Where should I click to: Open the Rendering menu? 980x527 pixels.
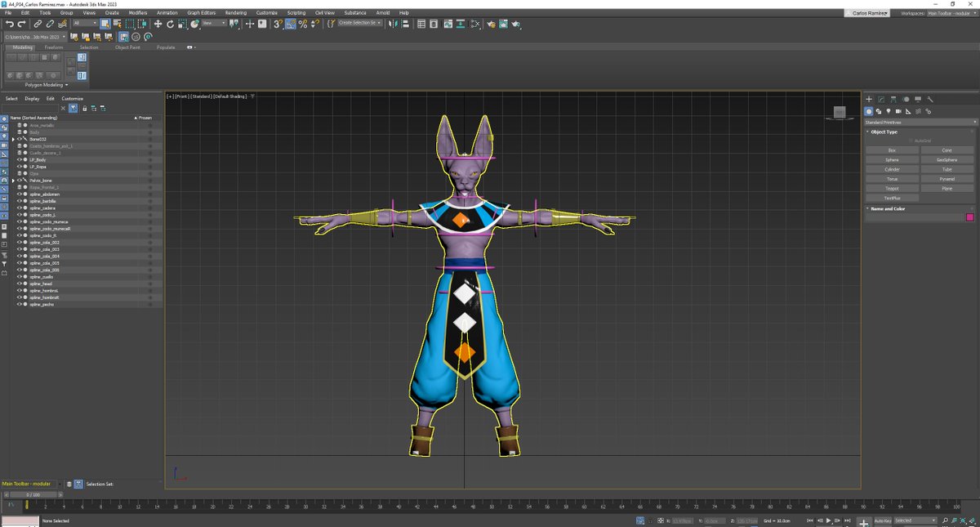point(236,13)
